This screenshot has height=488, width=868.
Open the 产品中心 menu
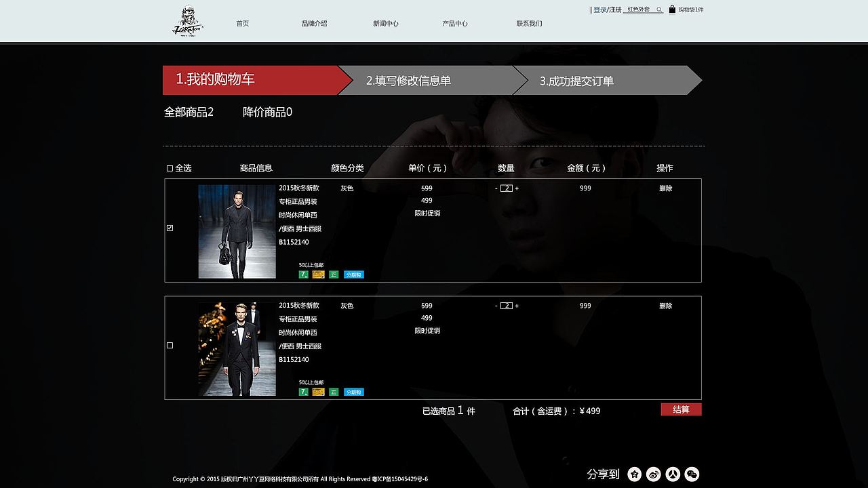(x=454, y=22)
